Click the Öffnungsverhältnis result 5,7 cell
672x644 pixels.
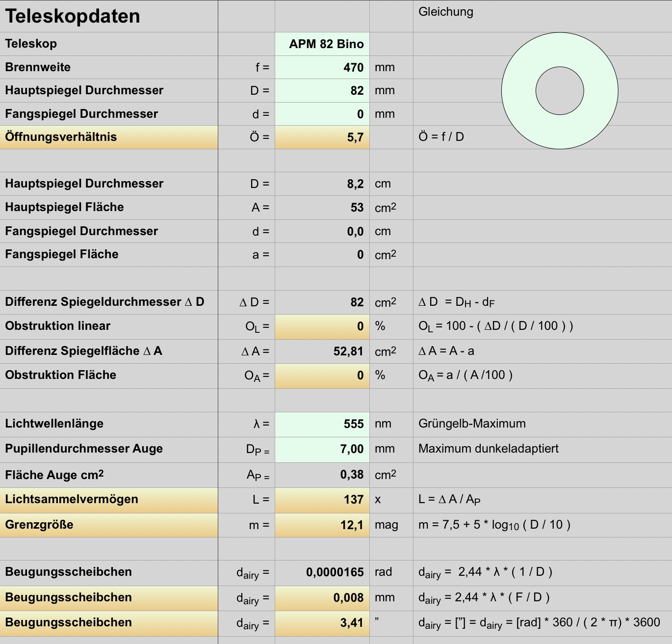(322, 137)
